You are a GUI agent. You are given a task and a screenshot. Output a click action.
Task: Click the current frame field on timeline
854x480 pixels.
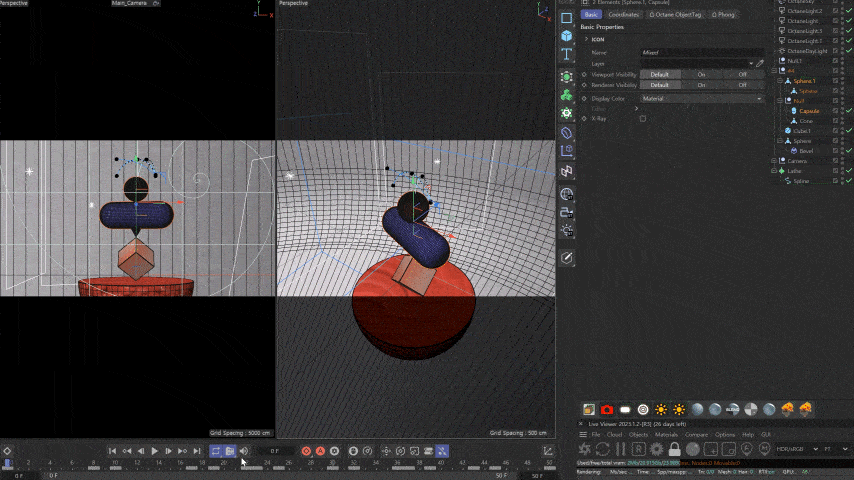click(275, 451)
